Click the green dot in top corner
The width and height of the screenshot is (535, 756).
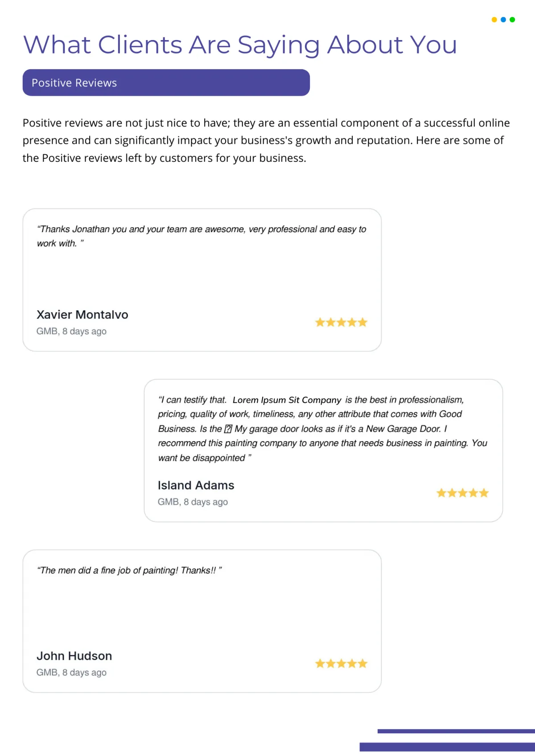(x=512, y=20)
